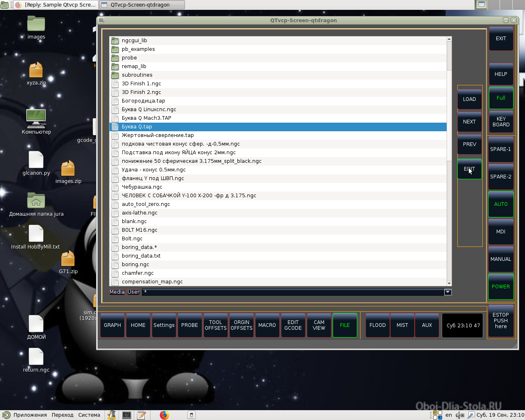Viewport: 525px width, 420px height.
Task: Toggle AUTO mode button
Action: point(501,204)
